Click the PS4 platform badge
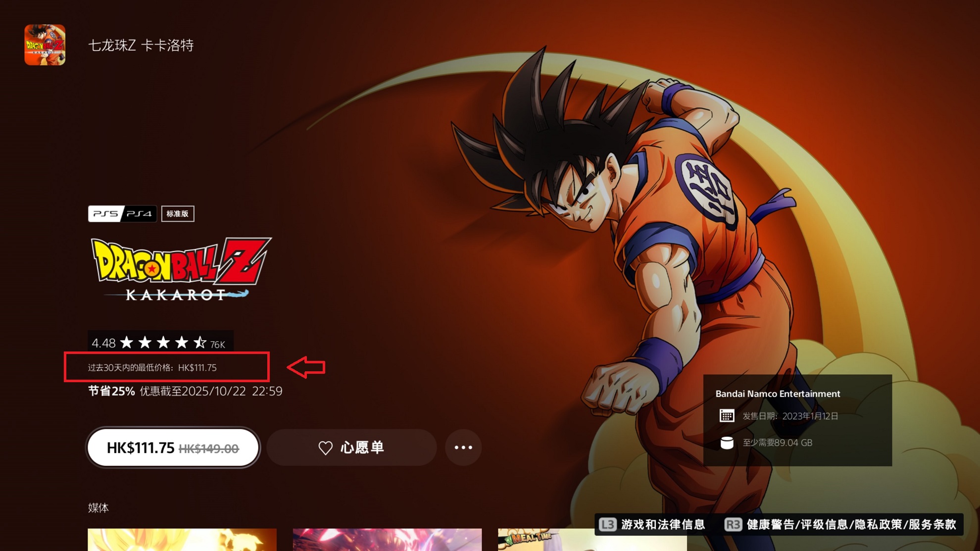This screenshot has height=551, width=980. [x=139, y=213]
